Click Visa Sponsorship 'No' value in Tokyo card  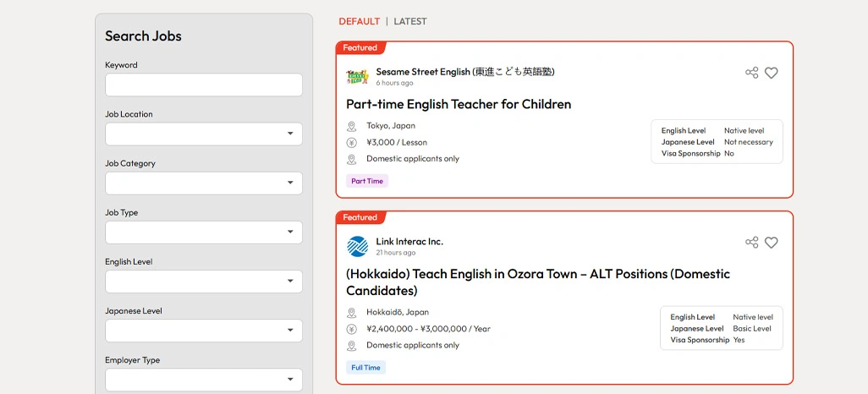pos(729,154)
